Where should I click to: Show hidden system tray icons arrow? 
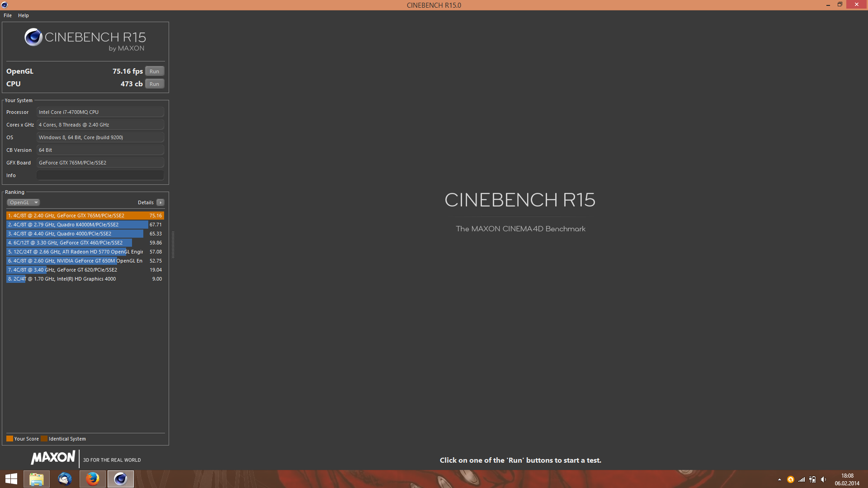(779, 479)
